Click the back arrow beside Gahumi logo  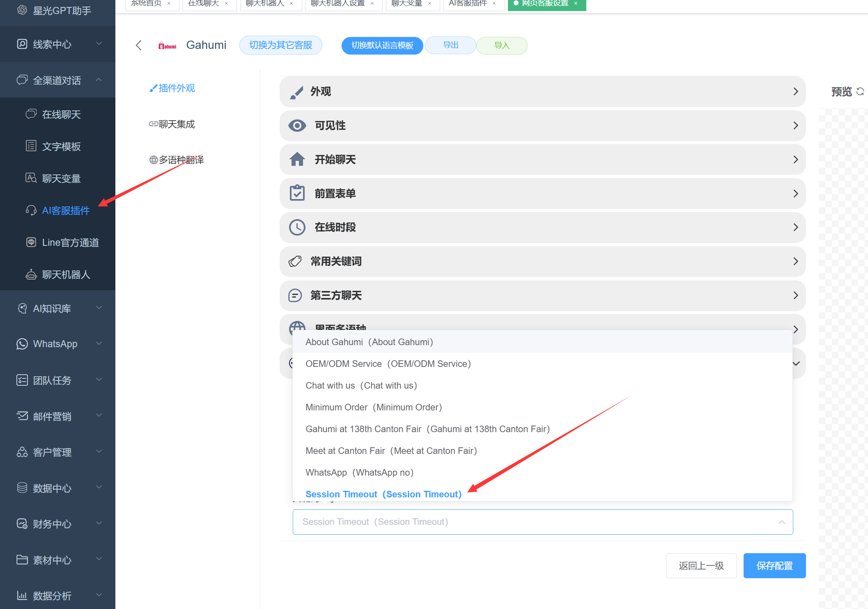click(139, 45)
